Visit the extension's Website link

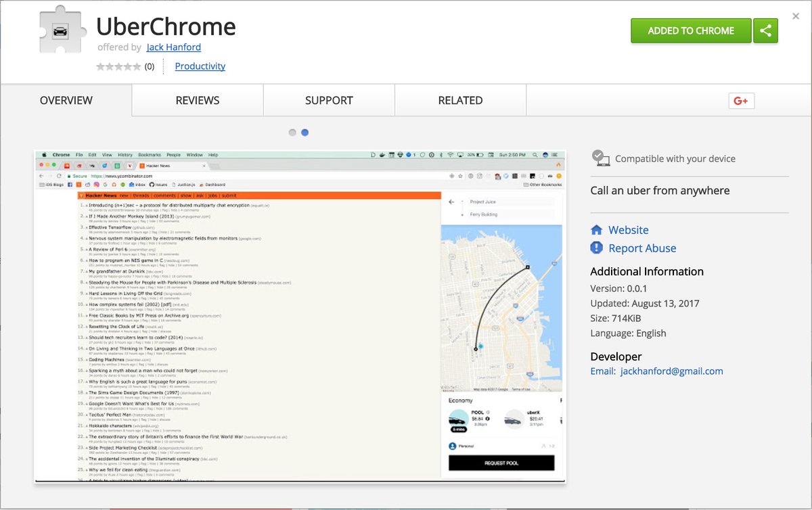click(628, 230)
